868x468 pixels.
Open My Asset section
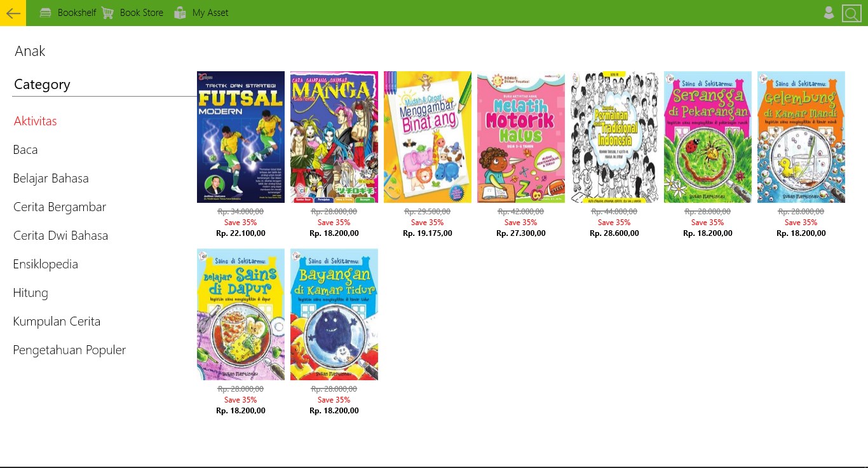(210, 13)
